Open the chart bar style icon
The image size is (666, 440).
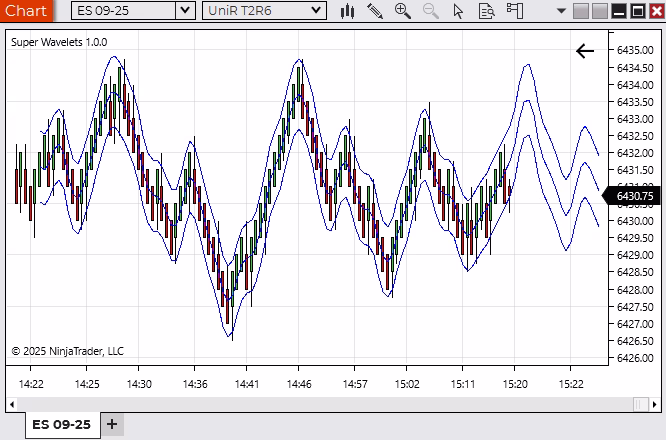(x=348, y=11)
